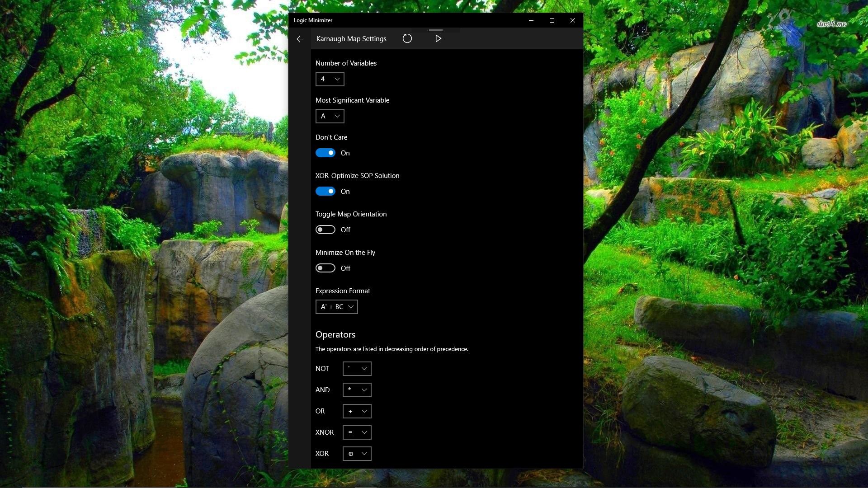Turn on Minimize On the Fly
Screen dimensions: 868x488
(x=325, y=268)
